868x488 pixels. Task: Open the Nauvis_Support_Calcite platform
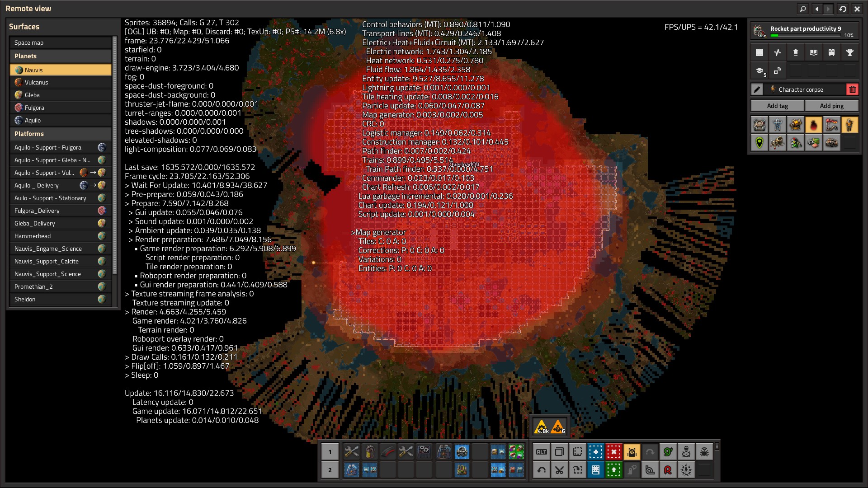pos(61,261)
